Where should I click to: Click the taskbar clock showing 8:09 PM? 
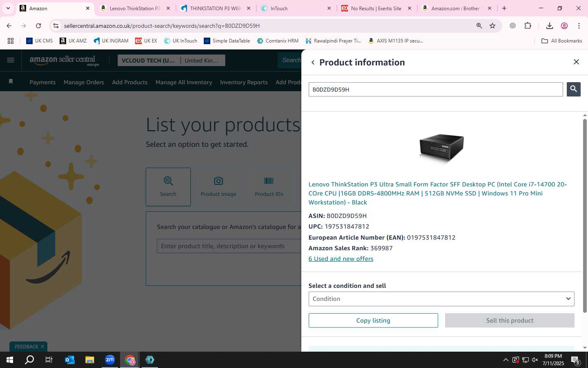553,360
